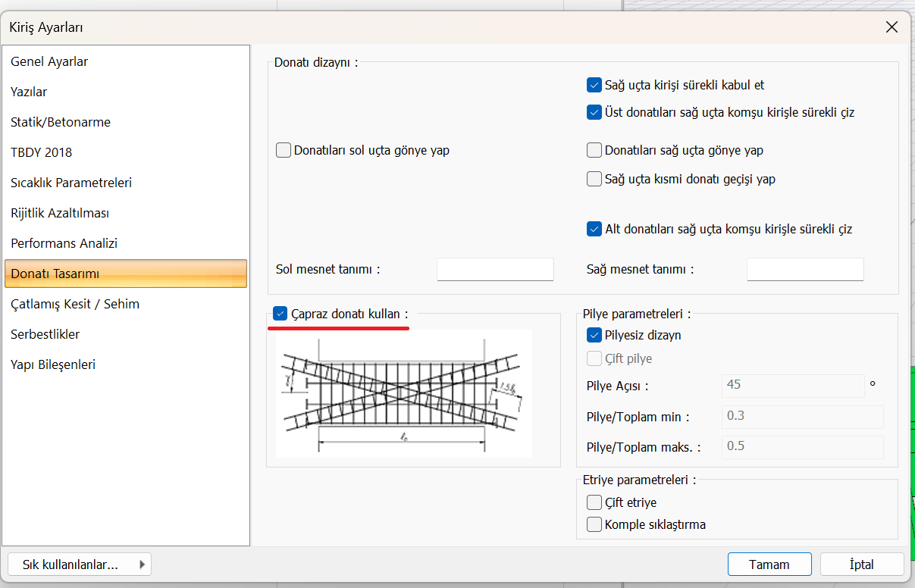
Task: Toggle Çapraz donatı kullan checkbox
Action: (280, 314)
